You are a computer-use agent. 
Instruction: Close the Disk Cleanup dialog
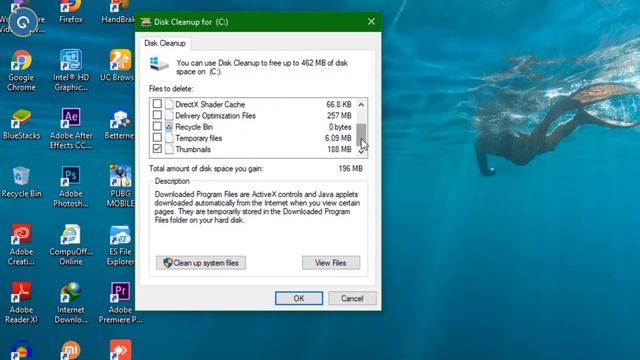tap(371, 22)
